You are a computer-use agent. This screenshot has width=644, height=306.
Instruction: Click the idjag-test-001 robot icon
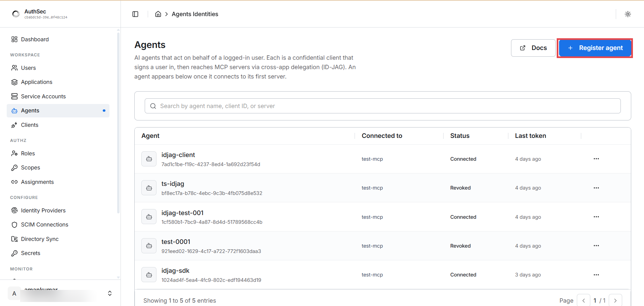(149, 217)
